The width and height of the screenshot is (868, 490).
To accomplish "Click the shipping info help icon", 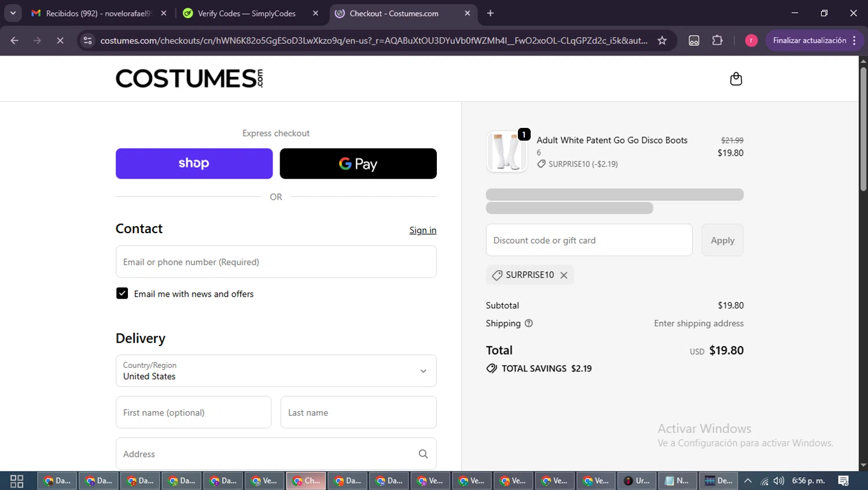I will click(x=528, y=323).
